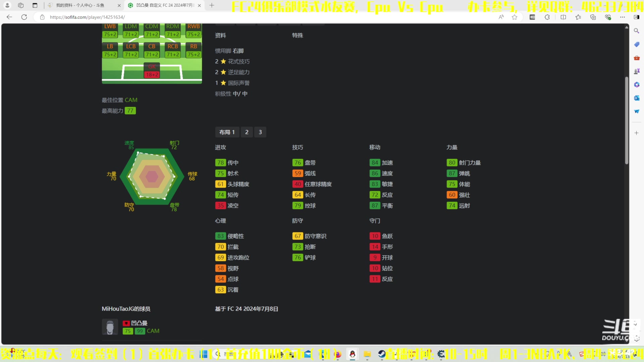The height and width of the screenshot is (362, 644).
Task: Open the favorites list
Action: pyautogui.click(x=578, y=17)
